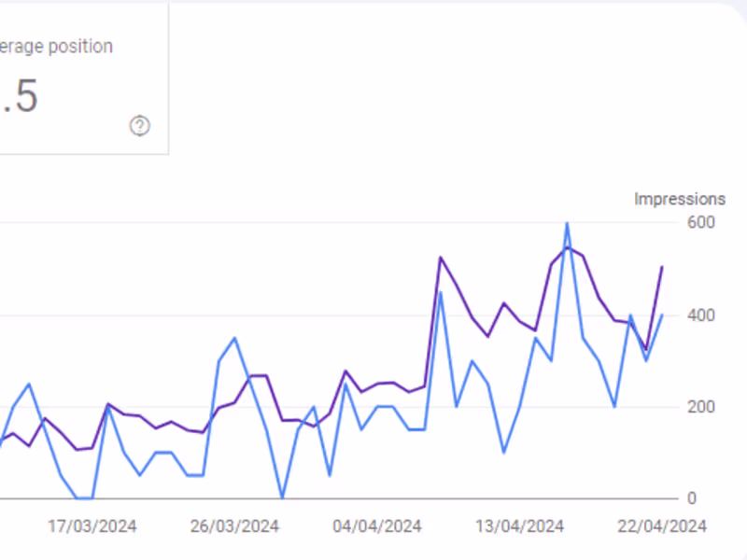Image resolution: width=747 pixels, height=560 pixels.
Task: Toggle the Average position metric card
Action: pyautogui.click(x=75, y=77)
